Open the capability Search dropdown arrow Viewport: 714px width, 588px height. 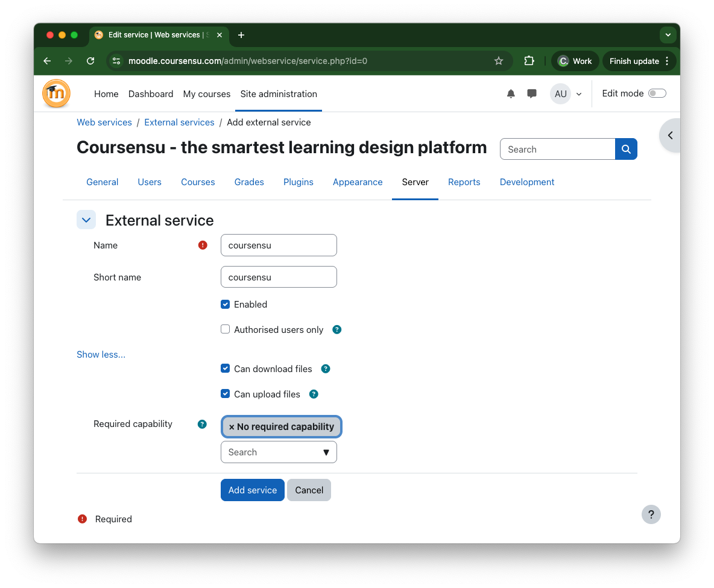click(326, 452)
